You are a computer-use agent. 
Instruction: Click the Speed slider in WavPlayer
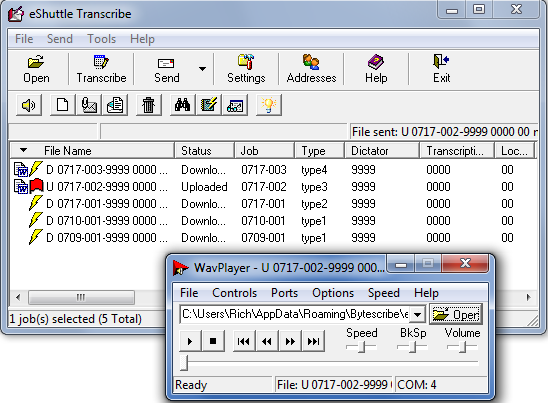click(x=361, y=347)
